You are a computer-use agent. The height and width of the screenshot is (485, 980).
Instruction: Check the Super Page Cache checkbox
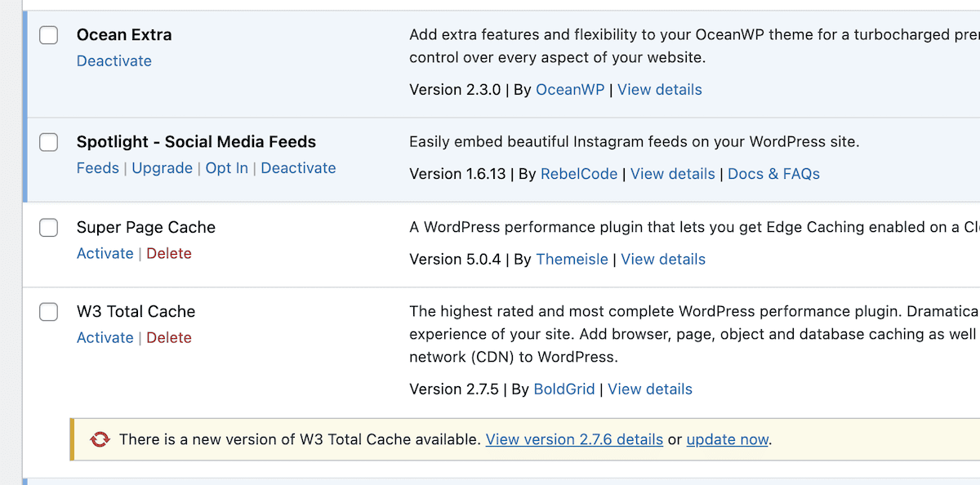[49, 228]
